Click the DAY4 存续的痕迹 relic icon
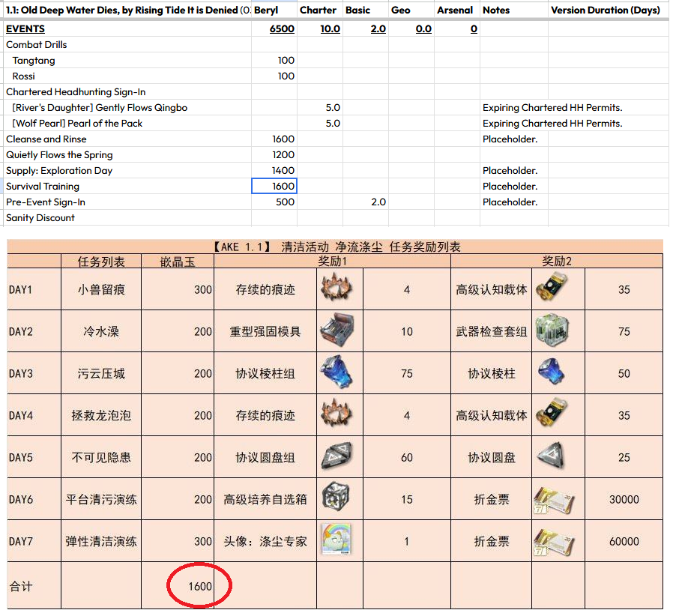Viewport: 676px width, 616px height. 337,414
